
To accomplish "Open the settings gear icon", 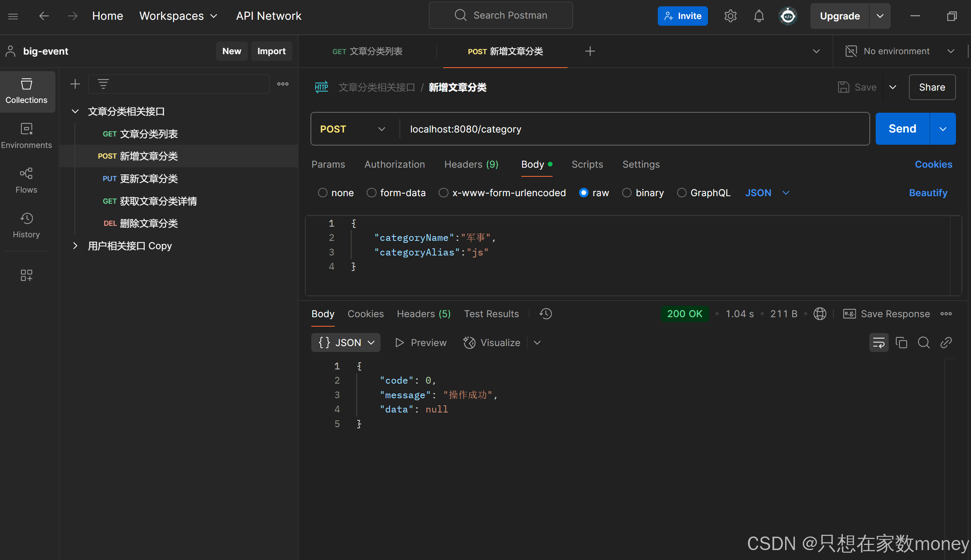I will point(730,16).
